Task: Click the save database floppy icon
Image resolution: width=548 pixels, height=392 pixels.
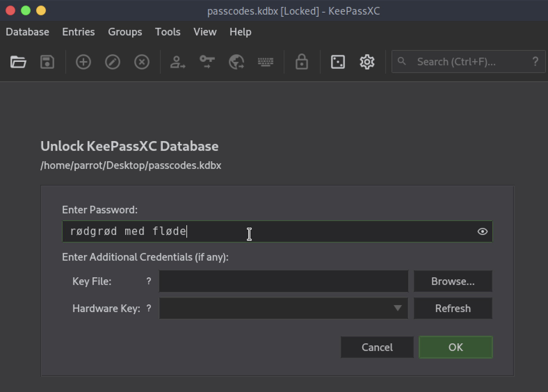Action: (47, 62)
